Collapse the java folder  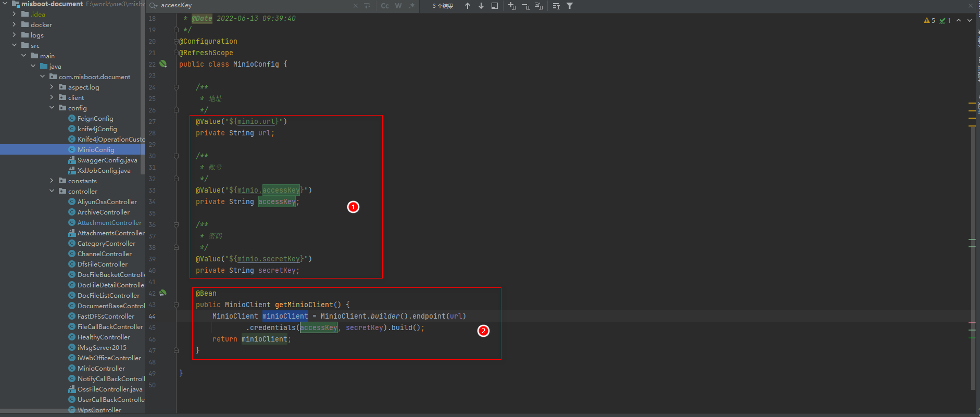point(33,66)
